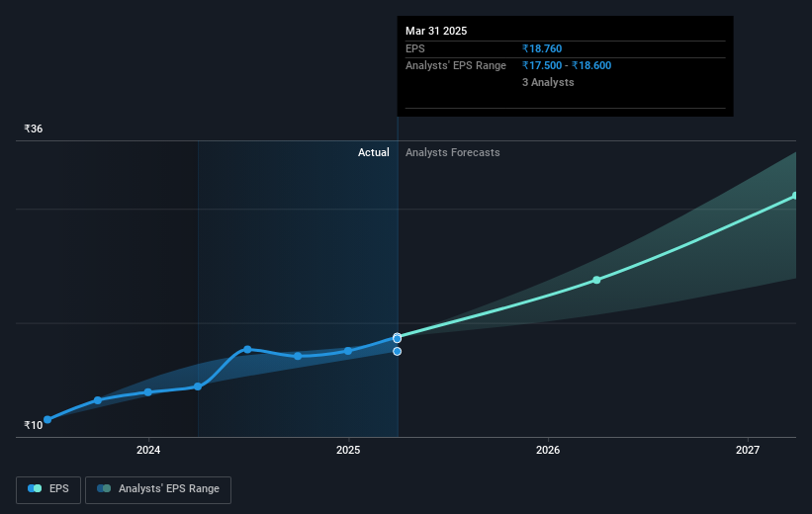This screenshot has width=812, height=514.
Task: Toggle the EPS legend button
Action: click(48, 489)
